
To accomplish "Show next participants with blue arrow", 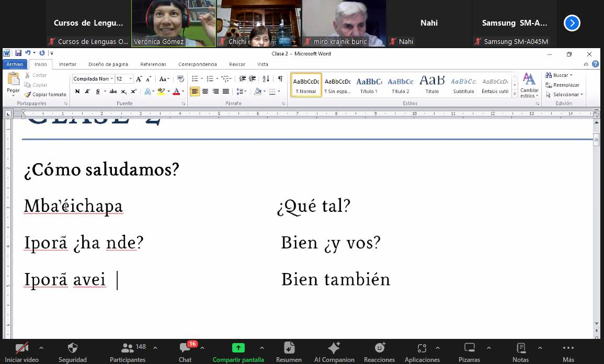I will [572, 23].
